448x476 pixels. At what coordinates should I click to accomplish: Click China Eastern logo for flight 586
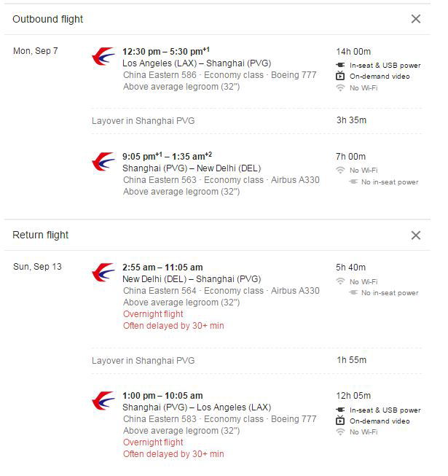coord(103,56)
